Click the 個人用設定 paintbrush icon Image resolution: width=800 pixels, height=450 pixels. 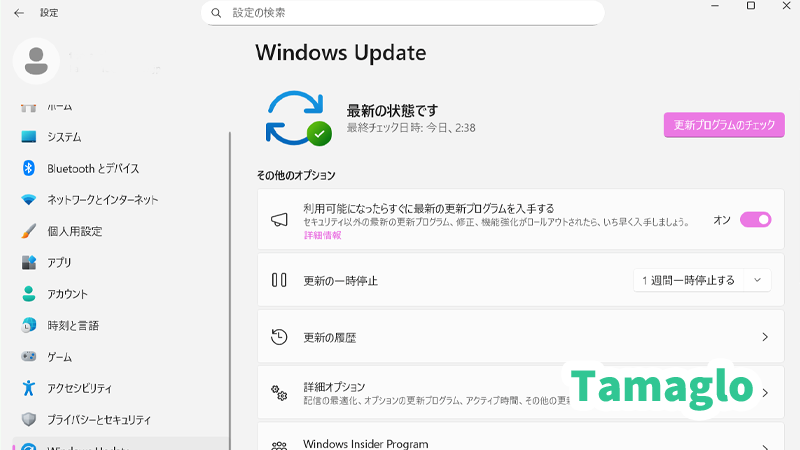point(29,231)
